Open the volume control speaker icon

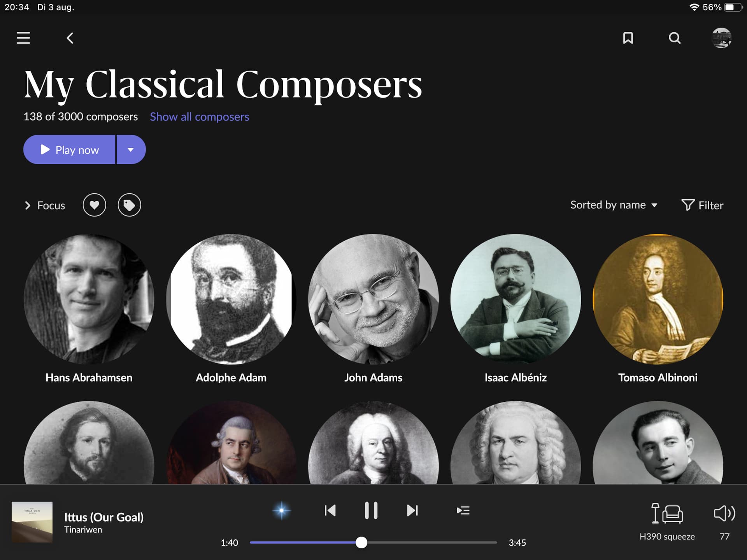tap(724, 513)
